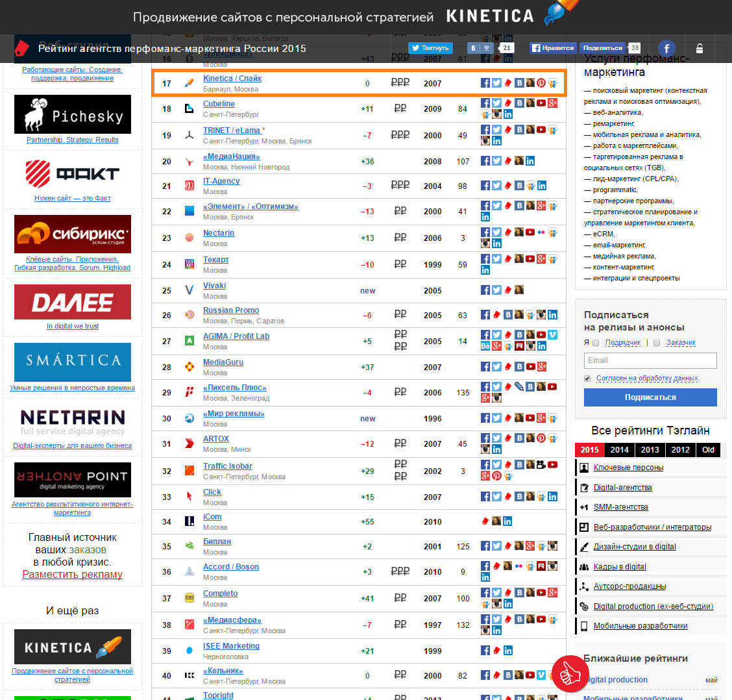732x700 pixels.
Task: Open the Flickr icon in Nectarin row
Action: (x=541, y=232)
